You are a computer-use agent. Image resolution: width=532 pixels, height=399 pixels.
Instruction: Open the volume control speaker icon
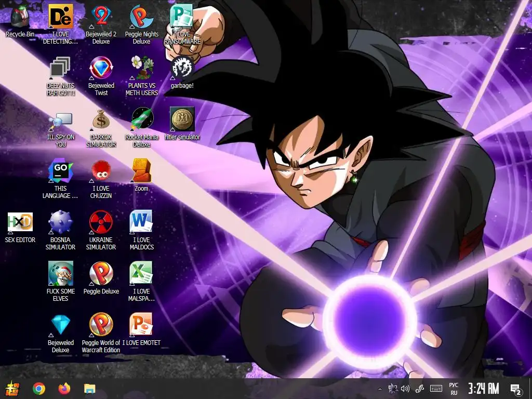pyautogui.click(x=405, y=389)
